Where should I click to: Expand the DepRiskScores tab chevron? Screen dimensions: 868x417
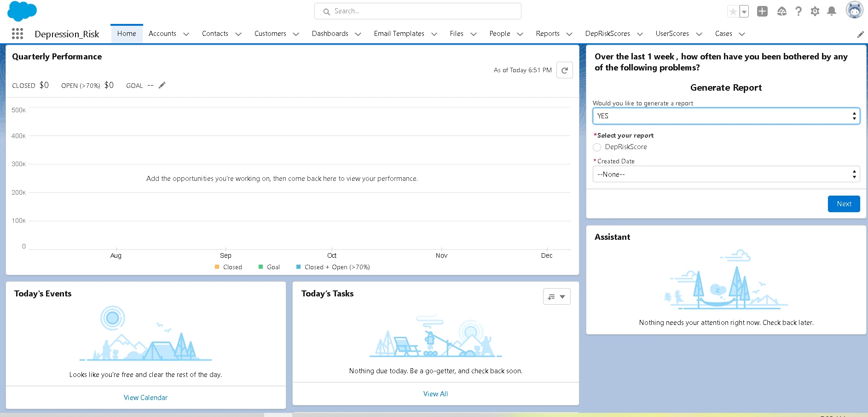click(640, 34)
